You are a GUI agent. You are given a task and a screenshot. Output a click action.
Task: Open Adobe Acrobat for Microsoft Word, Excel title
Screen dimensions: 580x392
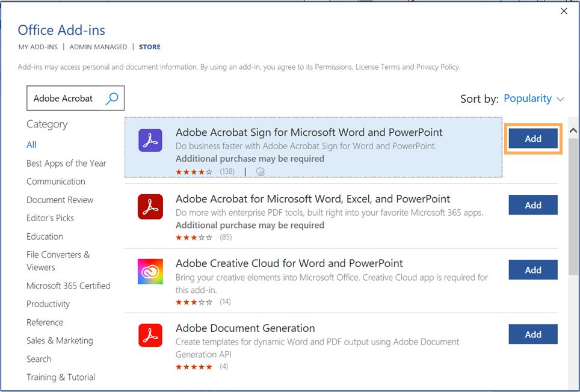[313, 199]
